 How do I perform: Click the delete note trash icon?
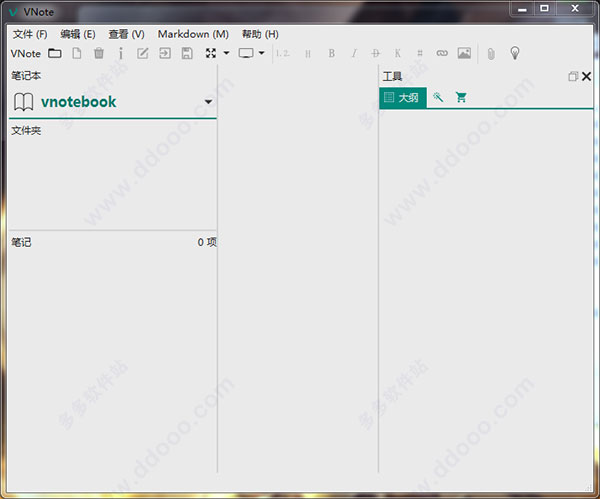[99, 53]
